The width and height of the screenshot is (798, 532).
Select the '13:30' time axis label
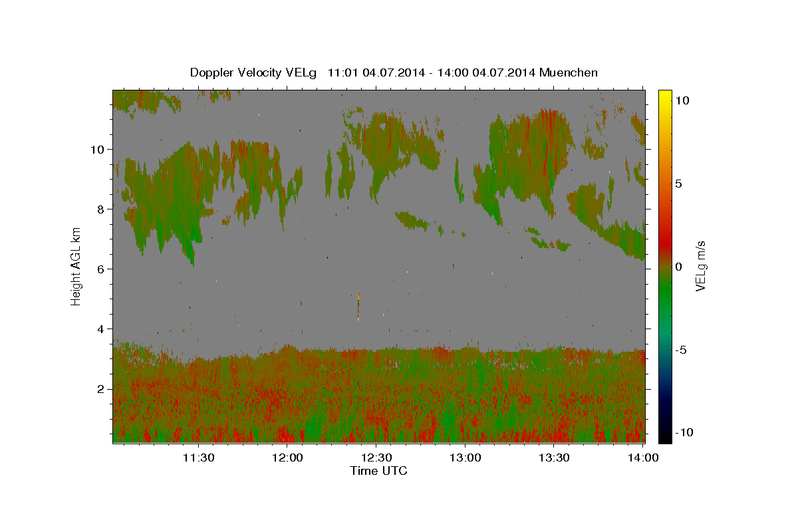click(x=554, y=458)
